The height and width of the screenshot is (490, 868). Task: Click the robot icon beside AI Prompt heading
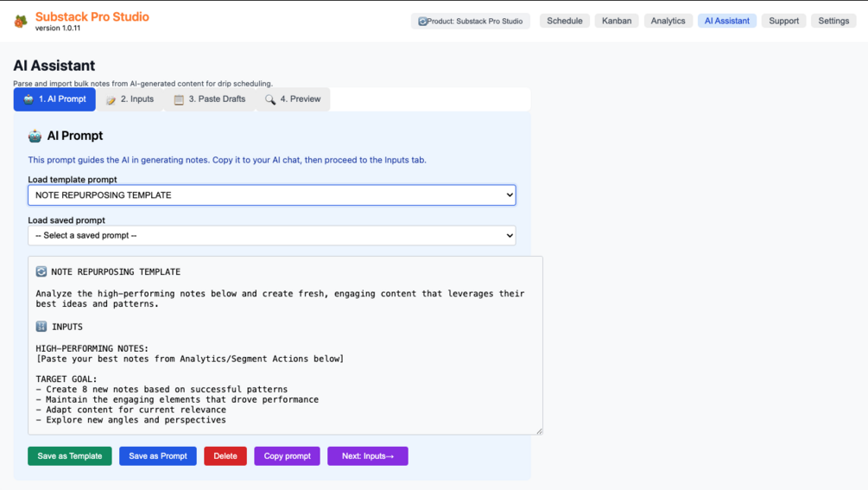click(35, 136)
